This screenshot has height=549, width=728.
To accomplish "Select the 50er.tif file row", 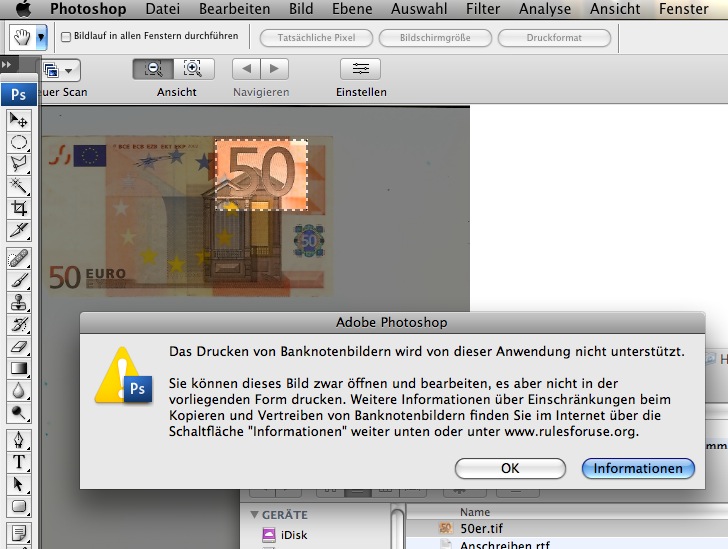I will 567,528.
